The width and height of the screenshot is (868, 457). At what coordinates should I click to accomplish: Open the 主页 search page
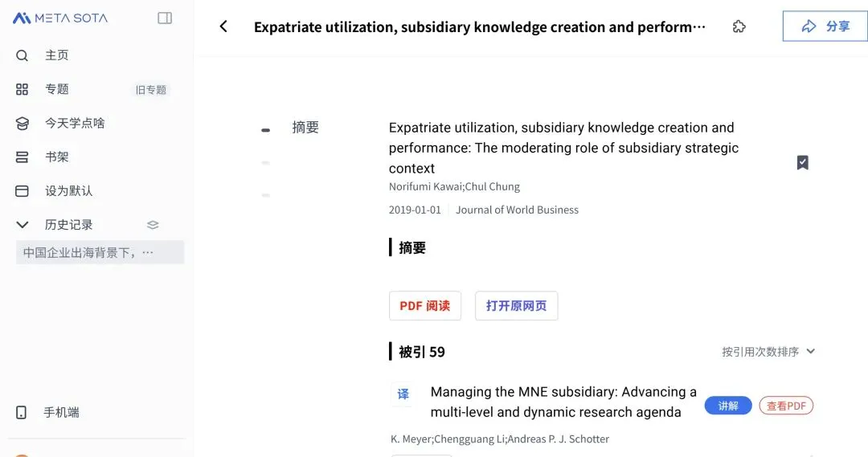coord(56,55)
